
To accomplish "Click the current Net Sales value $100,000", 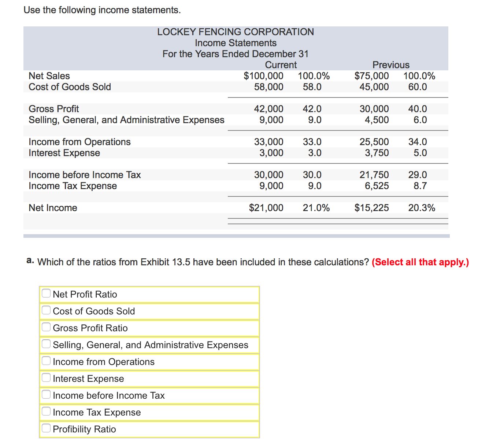I will [263, 76].
